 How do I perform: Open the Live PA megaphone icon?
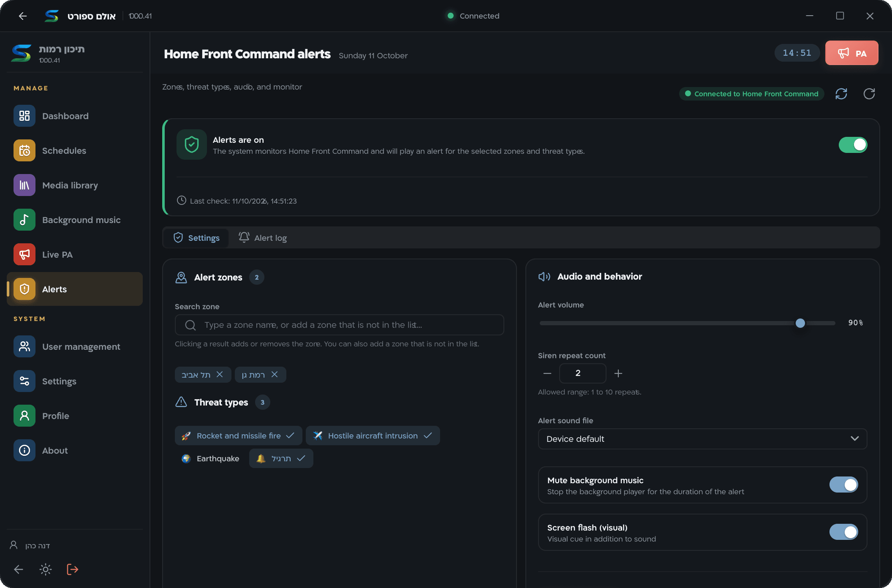(x=24, y=254)
